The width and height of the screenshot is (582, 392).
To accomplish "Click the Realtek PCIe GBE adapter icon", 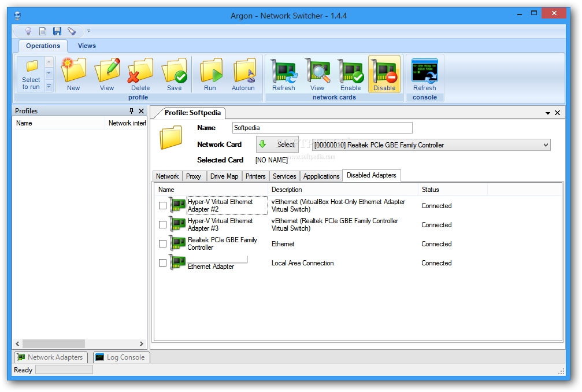I will coord(177,243).
